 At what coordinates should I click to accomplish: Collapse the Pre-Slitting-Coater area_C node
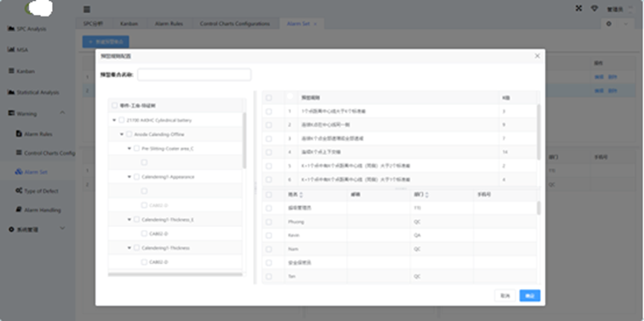[x=130, y=148]
